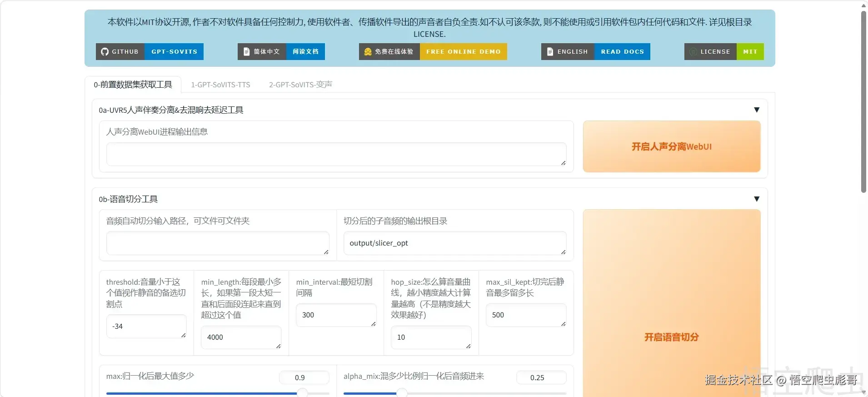Click the scrollbar up arrow
Image resolution: width=868 pixels, height=397 pixels.
coord(863,5)
